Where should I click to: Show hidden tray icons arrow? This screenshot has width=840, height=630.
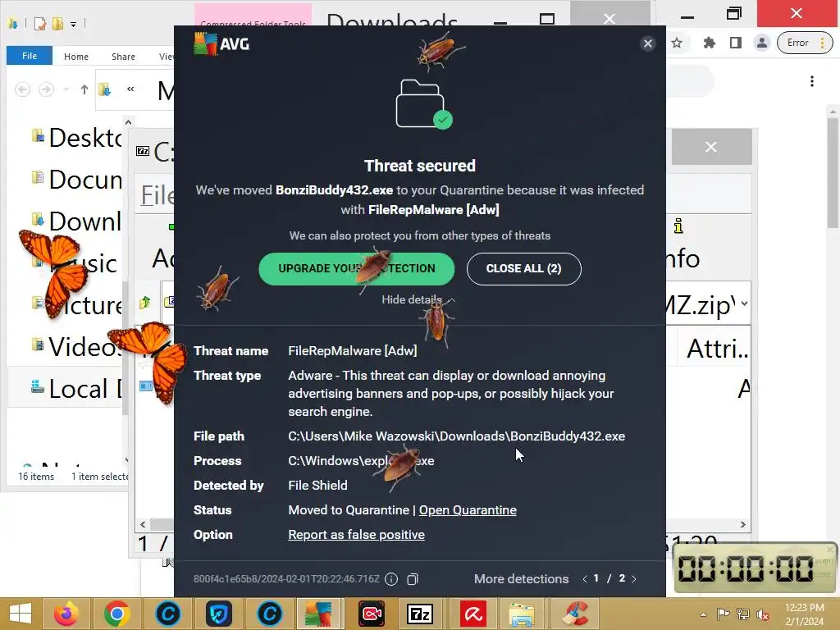click(x=703, y=614)
